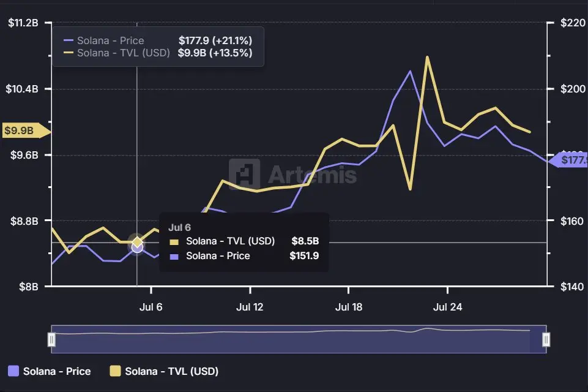This screenshot has height=392, width=588.
Task: Click the Jul 12 x-axis label
Action: click(250, 307)
